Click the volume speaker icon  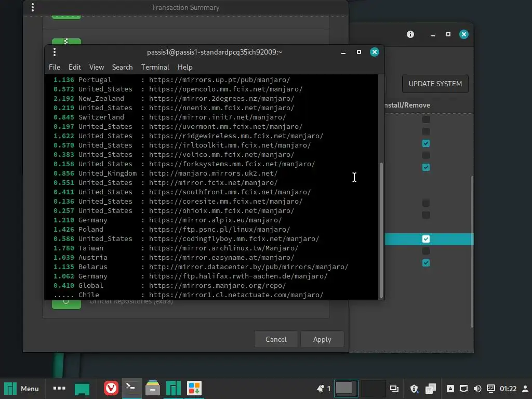click(477, 389)
